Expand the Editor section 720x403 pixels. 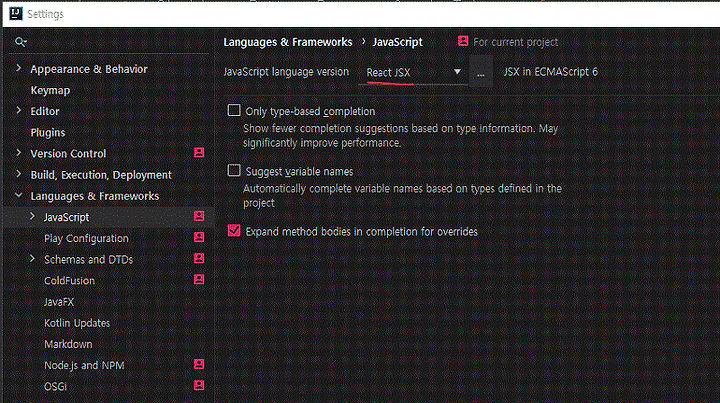18,111
